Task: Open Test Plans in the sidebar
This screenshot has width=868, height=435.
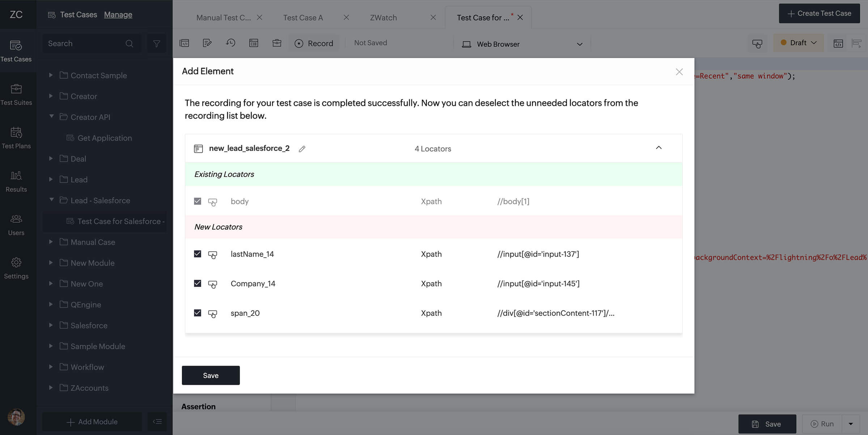Action: pyautogui.click(x=16, y=138)
